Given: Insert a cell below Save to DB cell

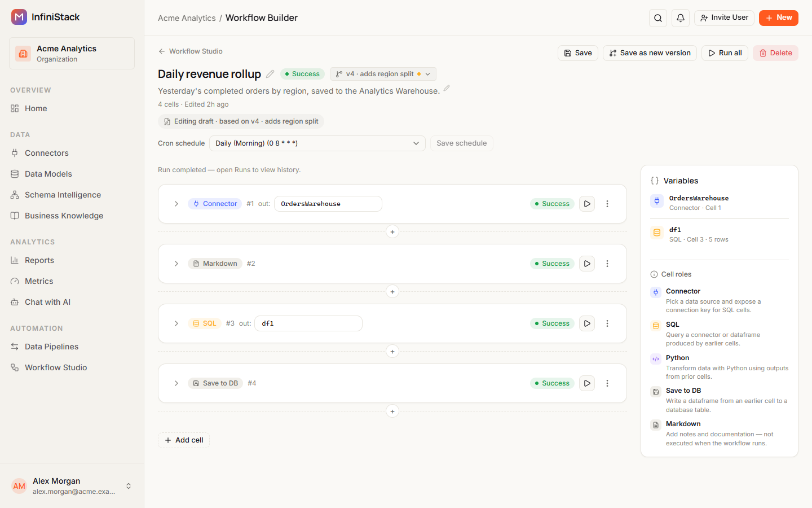Looking at the screenshot, I should coord(392,411).
